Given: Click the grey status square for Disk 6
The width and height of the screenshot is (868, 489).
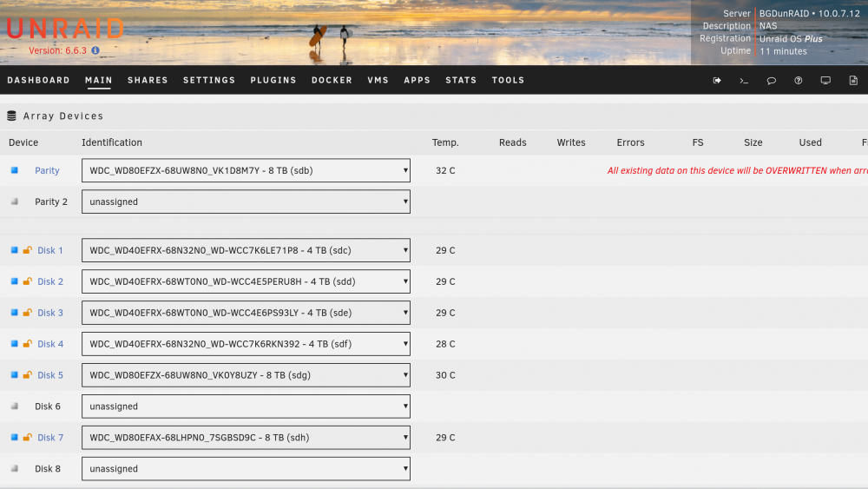Looking at the screenshot, I should (15, 406).
